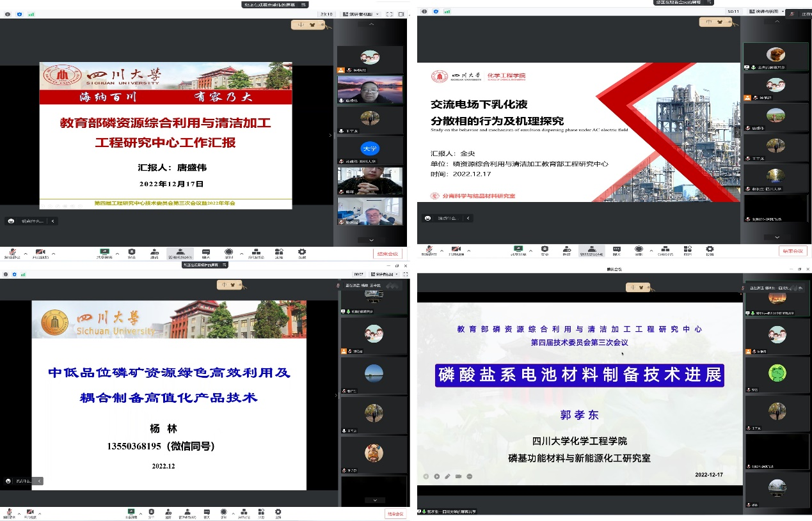Click Share Screen icon in top-left meeting toolbar
This screenshot has width=812, height=521.
point(104,253)
